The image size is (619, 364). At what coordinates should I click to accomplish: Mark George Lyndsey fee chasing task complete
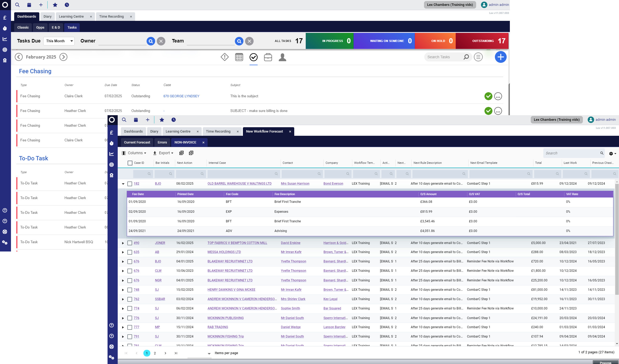click(488, 96)
